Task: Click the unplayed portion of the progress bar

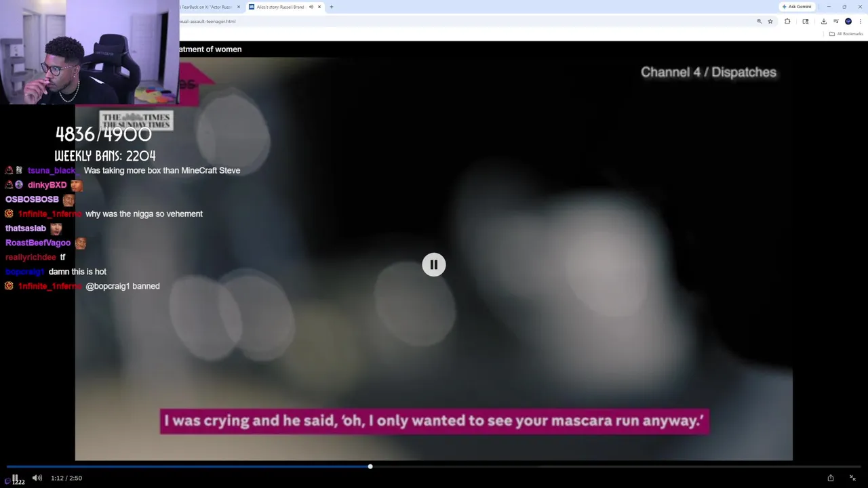Action: tap(617, 466)
